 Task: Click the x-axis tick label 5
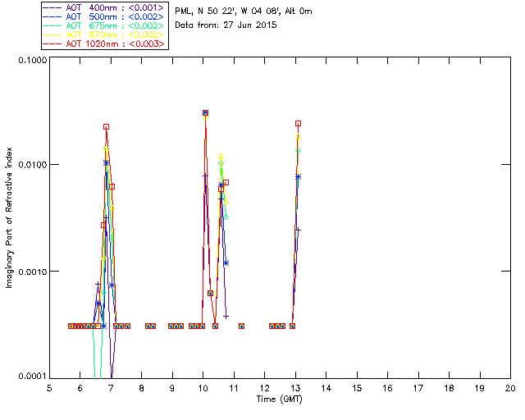coord(49,388)
